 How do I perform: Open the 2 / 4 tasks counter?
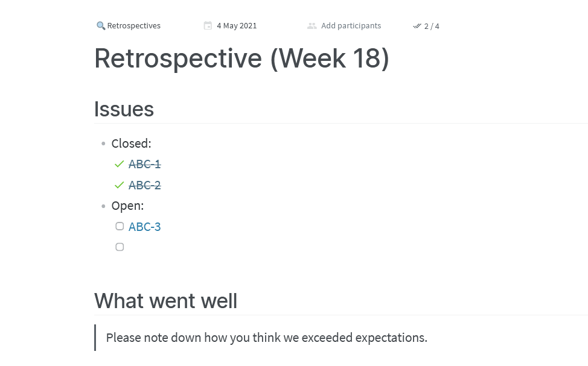click(x=432, y=26)
